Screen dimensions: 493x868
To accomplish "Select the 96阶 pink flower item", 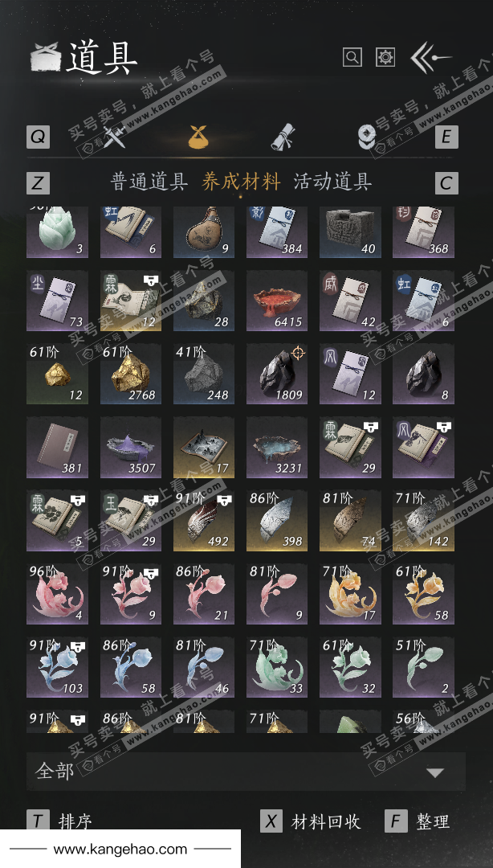I will [57, 594].
